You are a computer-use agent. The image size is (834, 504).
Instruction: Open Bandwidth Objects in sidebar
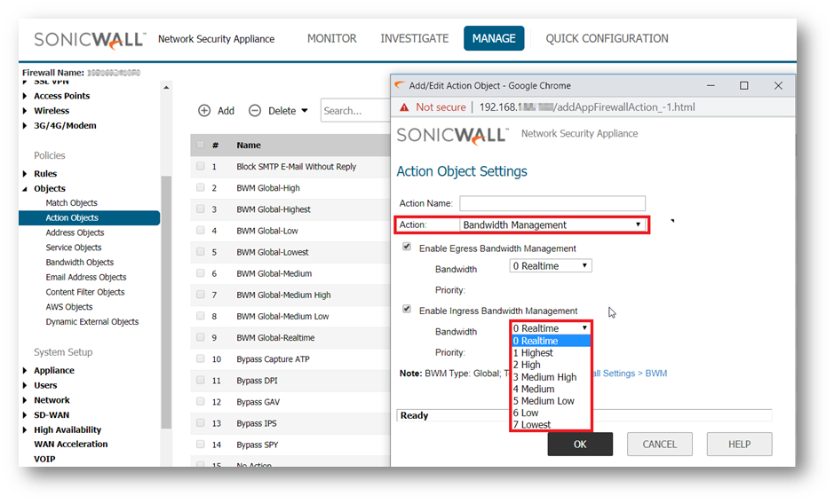click(80, 262)
